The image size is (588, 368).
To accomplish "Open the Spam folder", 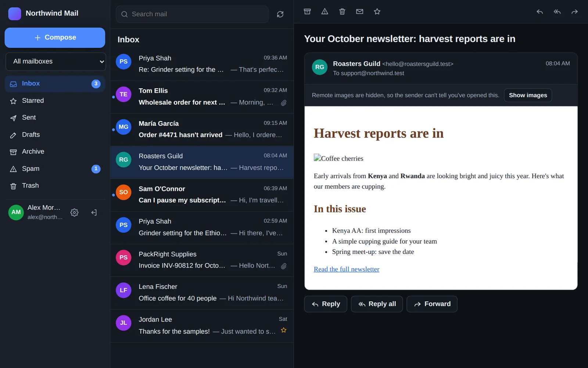I will click(x=55, y=169).
